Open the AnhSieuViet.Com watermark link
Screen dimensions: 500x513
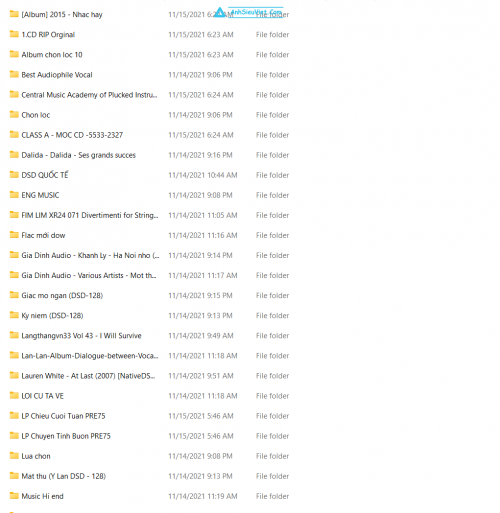tap(256, 12)
